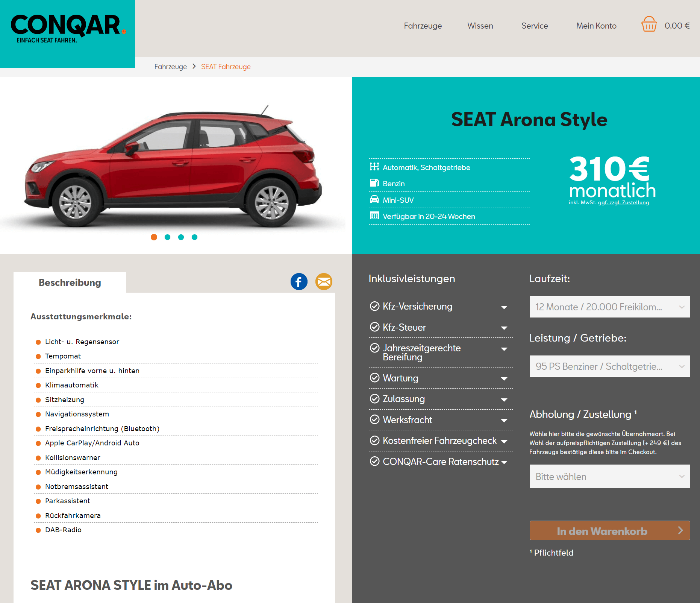This screenshot has width=700, height=603.
Task: Open Wissen menu item
Action: 480,26
